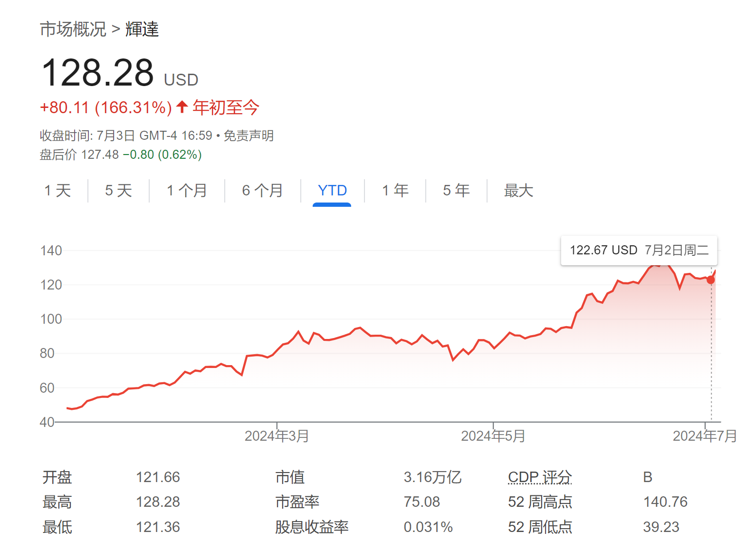
Task: Click the 最高 value 128.28
Action: pos(158,502)
